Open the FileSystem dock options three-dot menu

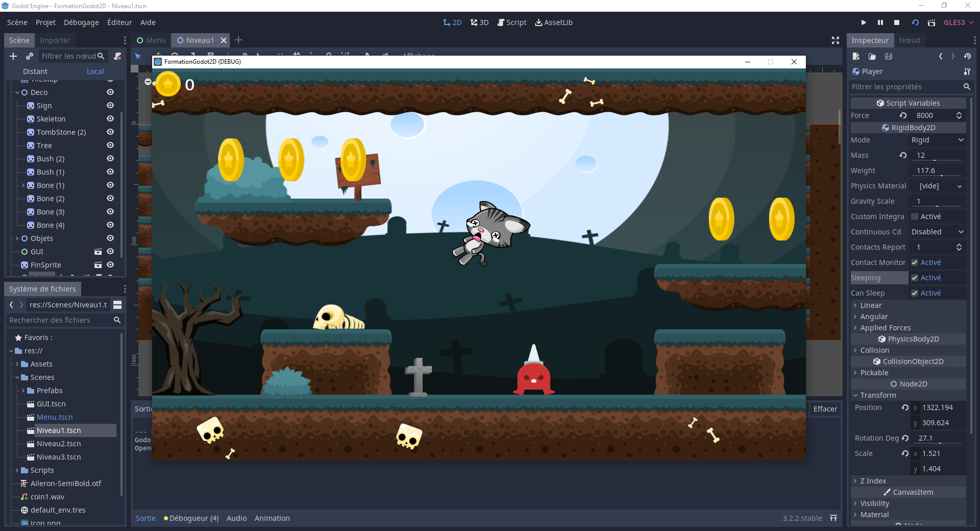(125, 289)
